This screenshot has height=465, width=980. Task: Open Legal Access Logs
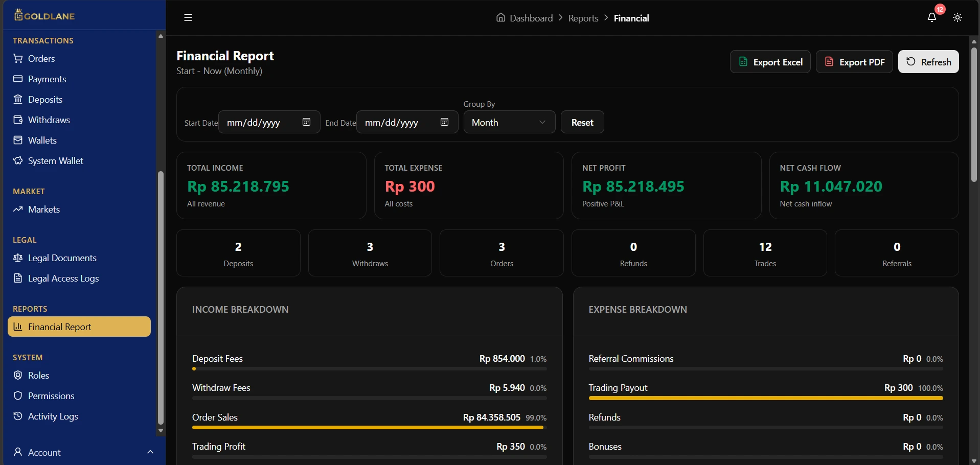pos(79,278)
